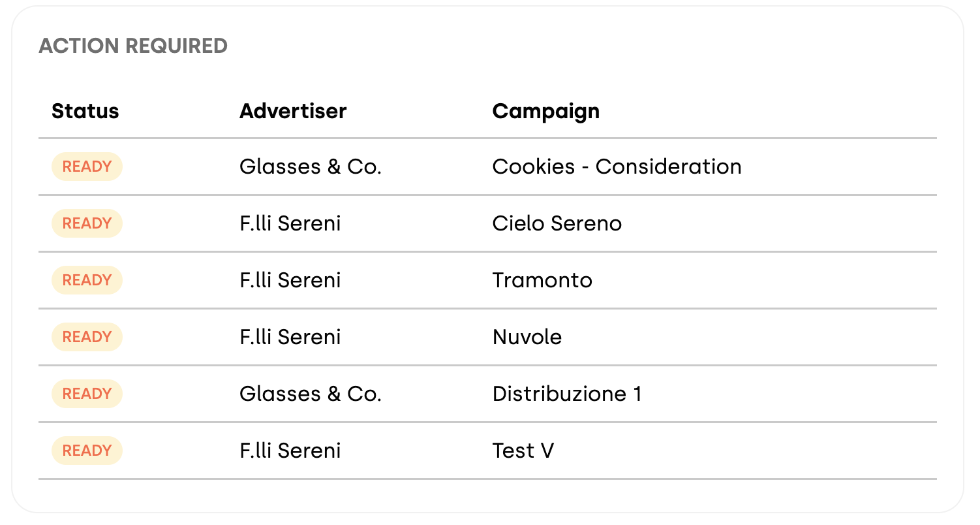
Task: Select Glasses & Co. advertiser in Distribuzione 1 row
Action: point(311,394)
